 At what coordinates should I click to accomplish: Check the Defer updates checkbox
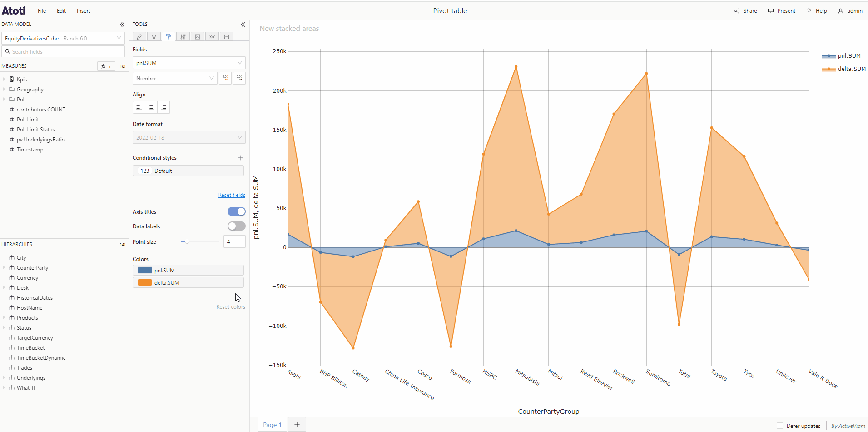pyautogui.click(x=780, y=426)
